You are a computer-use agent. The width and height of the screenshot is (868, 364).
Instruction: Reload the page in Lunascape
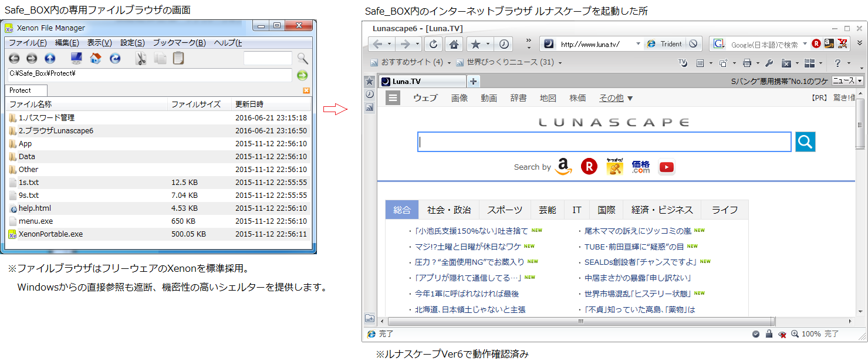[433, 44]
